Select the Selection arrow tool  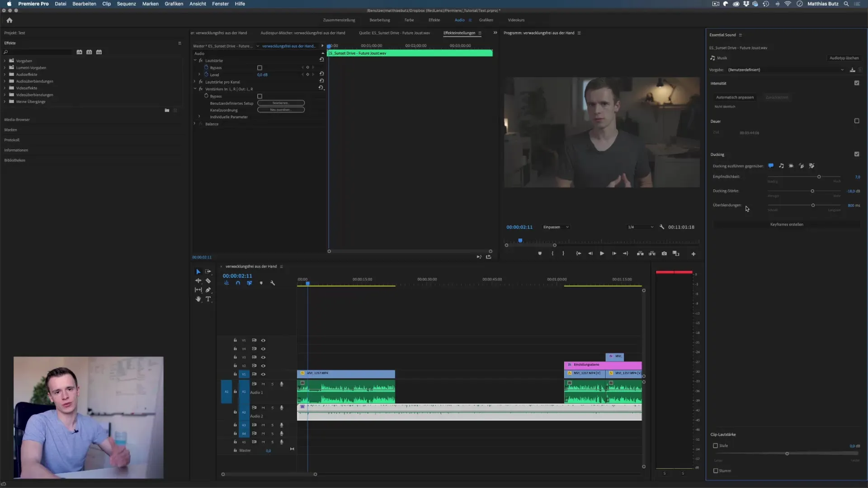198,272
